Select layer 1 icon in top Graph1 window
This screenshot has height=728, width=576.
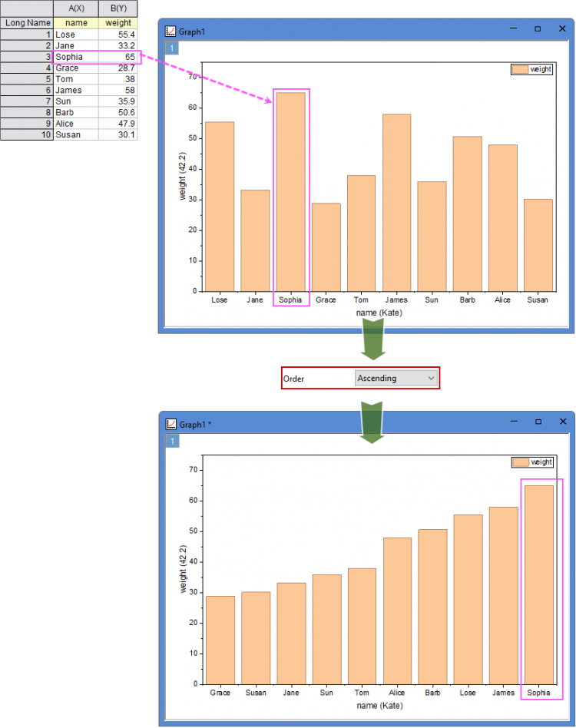[x=172, y=48]
